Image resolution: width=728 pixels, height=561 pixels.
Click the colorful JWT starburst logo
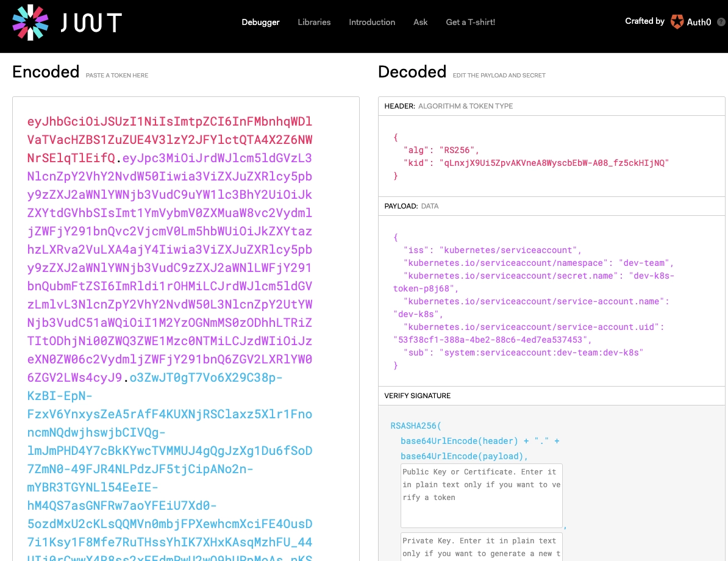click(30, 22)
